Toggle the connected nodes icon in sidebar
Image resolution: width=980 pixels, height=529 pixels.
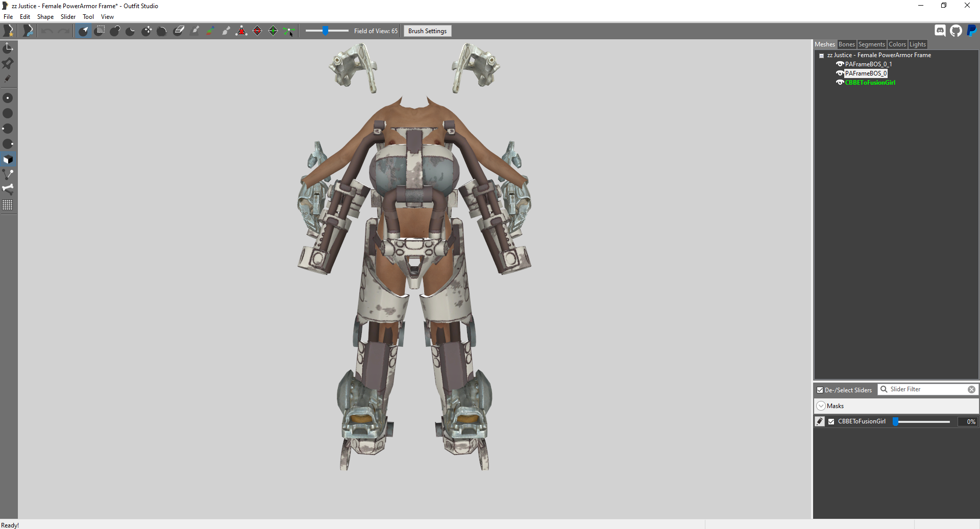point(8,174)
